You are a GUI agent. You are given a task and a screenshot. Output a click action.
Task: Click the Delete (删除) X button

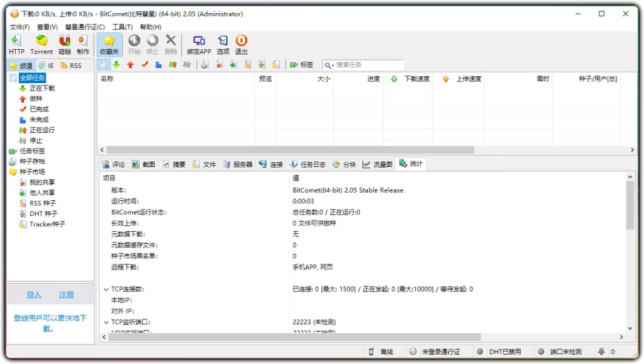pos(170,45)
